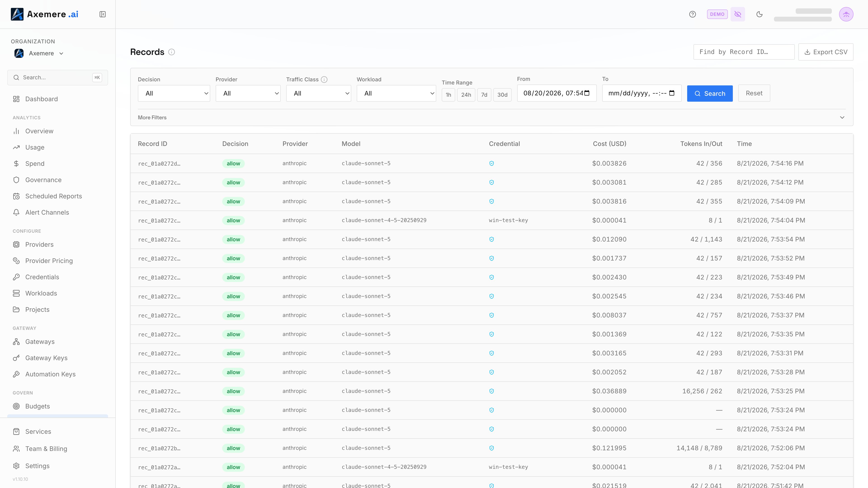
Task: Open record rec_01a0272b…
Action: click(159, 448)
